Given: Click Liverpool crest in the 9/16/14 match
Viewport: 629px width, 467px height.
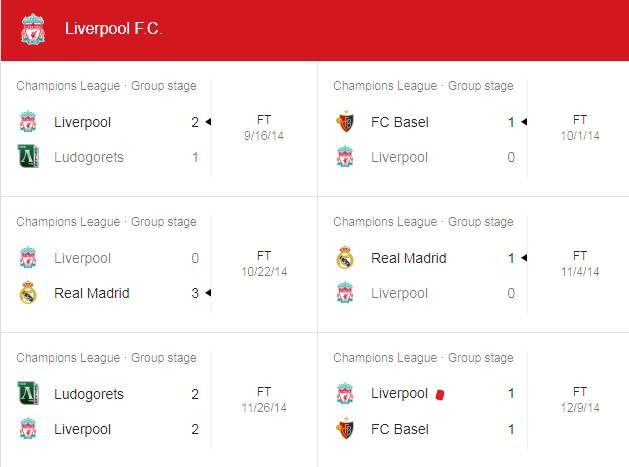Looking at the screenshot, I should pos(28,122).
